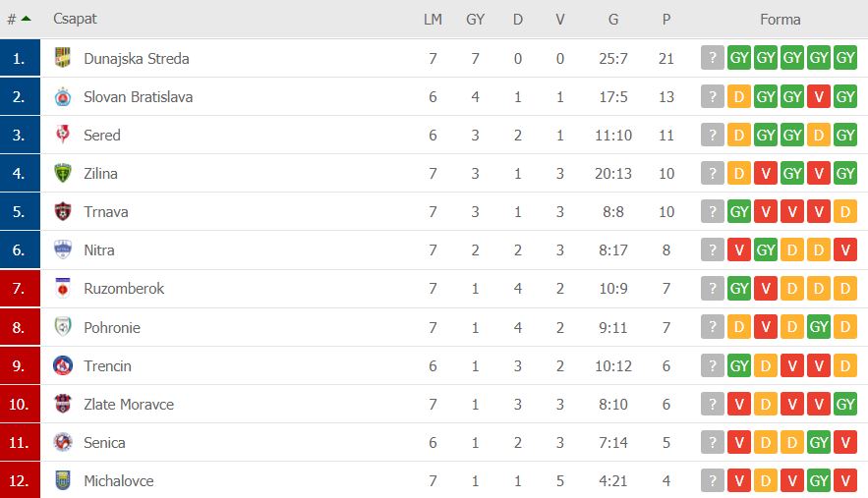Click the Csapat column header

coord(75,19)
